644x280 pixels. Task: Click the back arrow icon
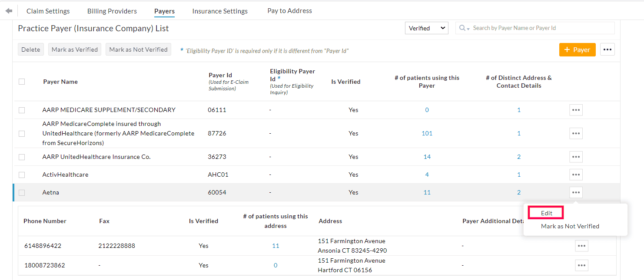point(9,11)
